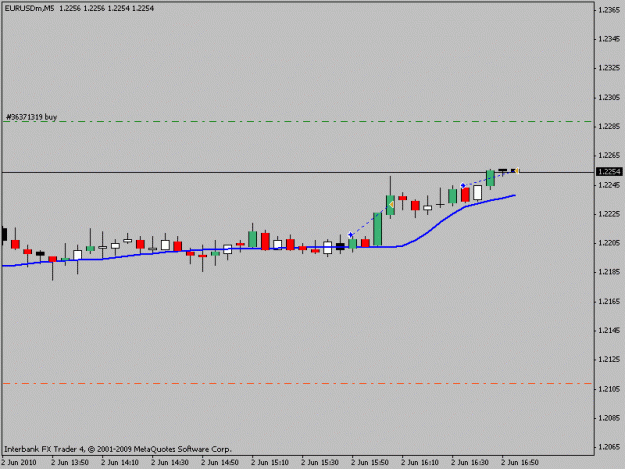Click the 2 Jun 13:50 time label

click(70, 463)
